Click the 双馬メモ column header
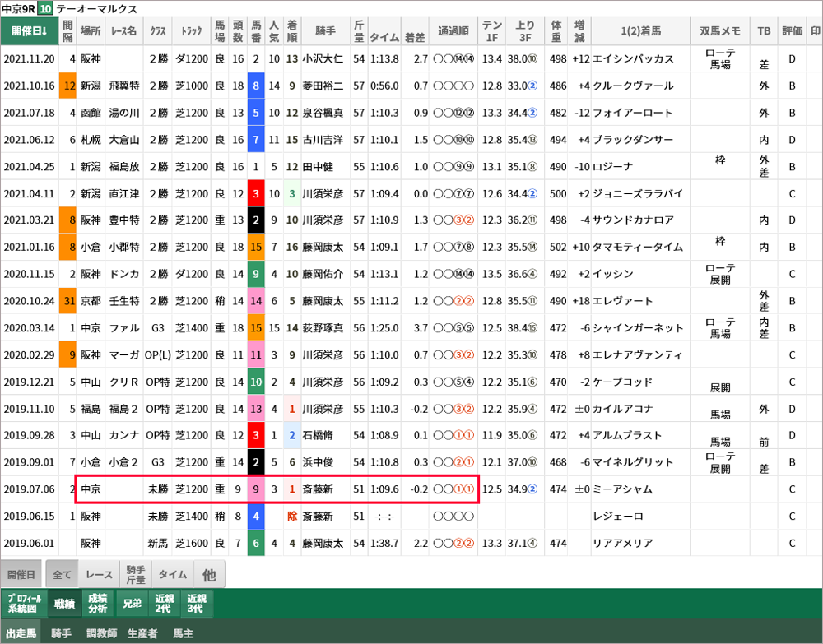This screenshot has width=823, height=644. (x=720, y=31)
